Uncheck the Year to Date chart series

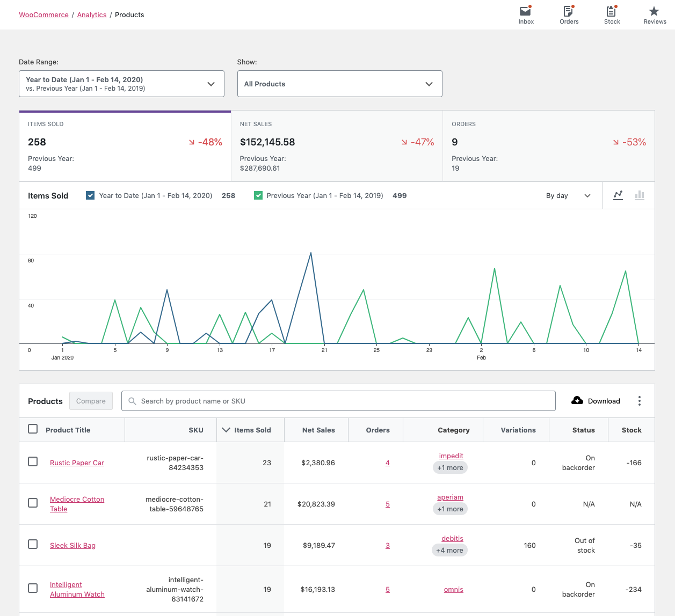click(x=90, y=195)
